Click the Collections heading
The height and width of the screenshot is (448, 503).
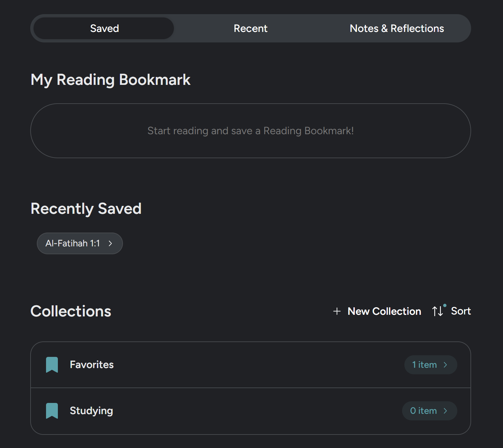[71, 311]
